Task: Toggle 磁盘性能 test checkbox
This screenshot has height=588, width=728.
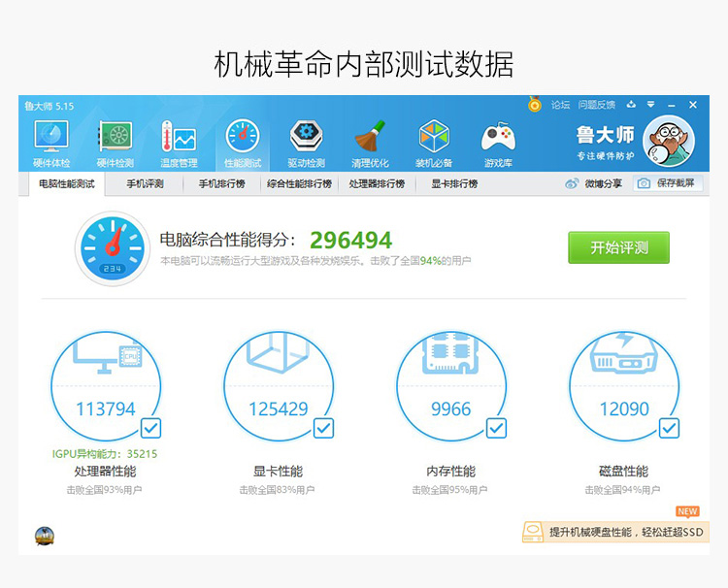Action: click(669, 428)
